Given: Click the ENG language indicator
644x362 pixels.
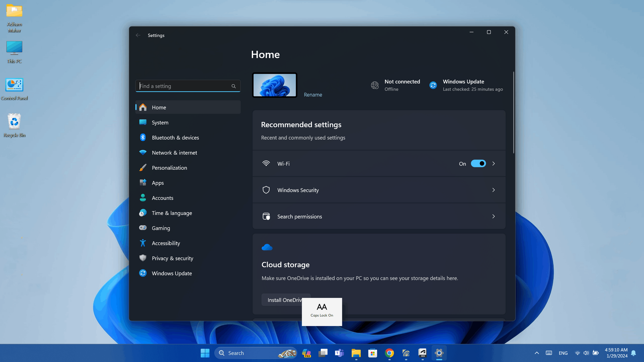Looking at the screenshot, I should pyautogui.click(x=563, y=353).
